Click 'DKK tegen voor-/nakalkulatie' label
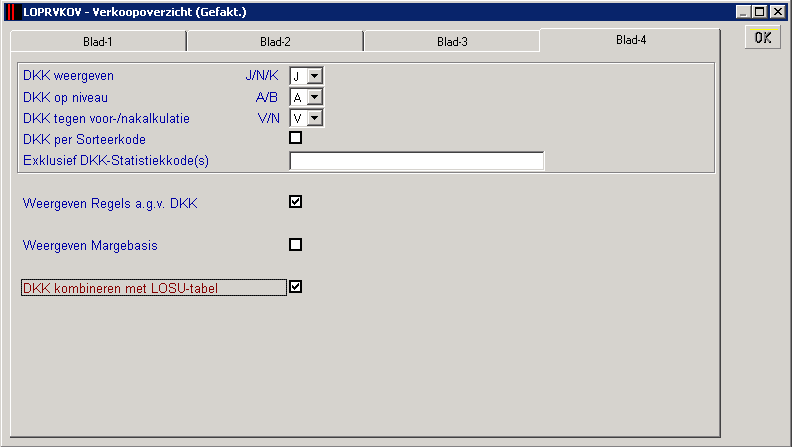792x447 pixels. (106, 119)
